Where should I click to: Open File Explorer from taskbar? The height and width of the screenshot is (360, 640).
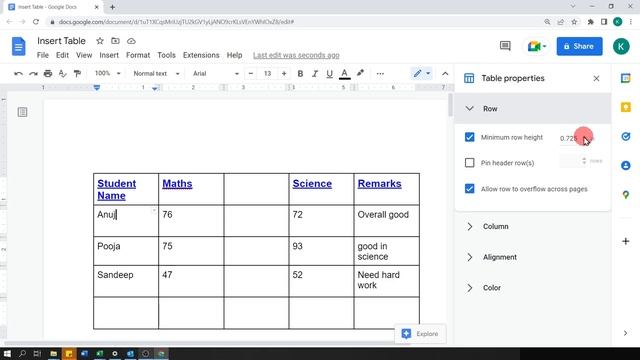(x=53, y=353)
